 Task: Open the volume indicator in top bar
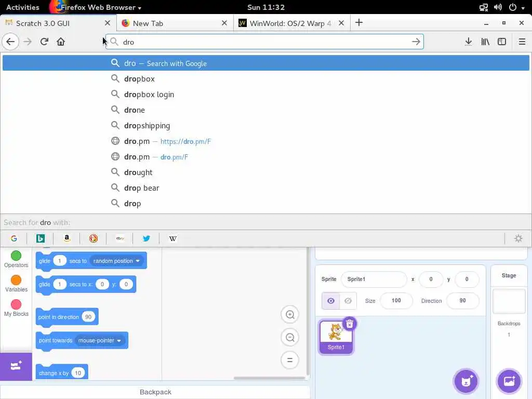pyautogui.click(x=498, y=7)
